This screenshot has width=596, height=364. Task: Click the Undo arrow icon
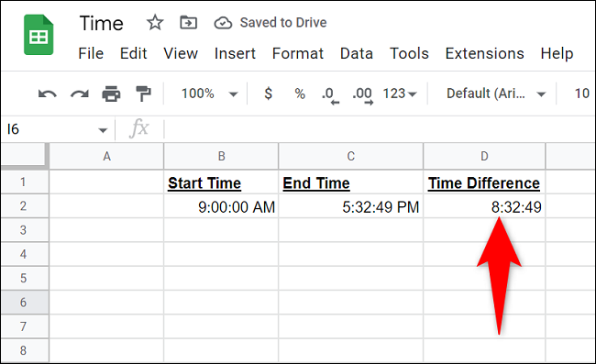(x=48, y=94)
